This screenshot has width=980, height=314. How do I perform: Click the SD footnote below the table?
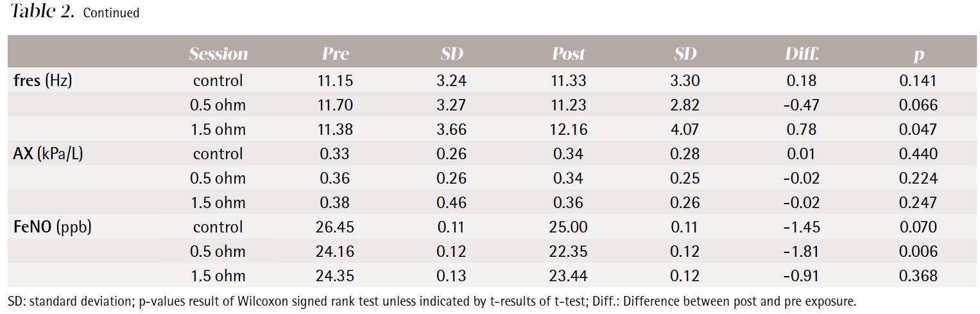click(x=431, y=301)
